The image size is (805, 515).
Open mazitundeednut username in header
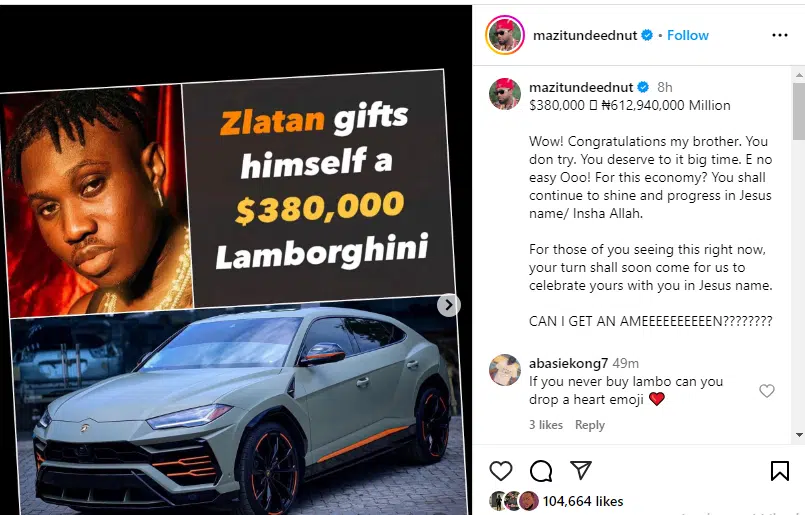[x=585, y=35]
